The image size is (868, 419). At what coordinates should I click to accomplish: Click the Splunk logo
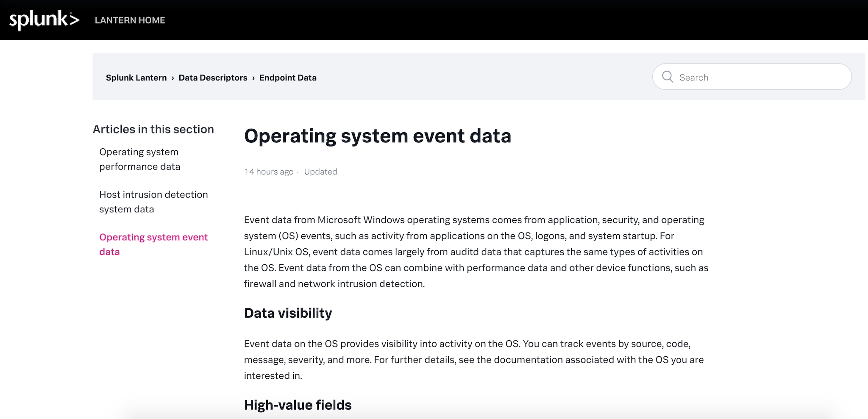44,19
